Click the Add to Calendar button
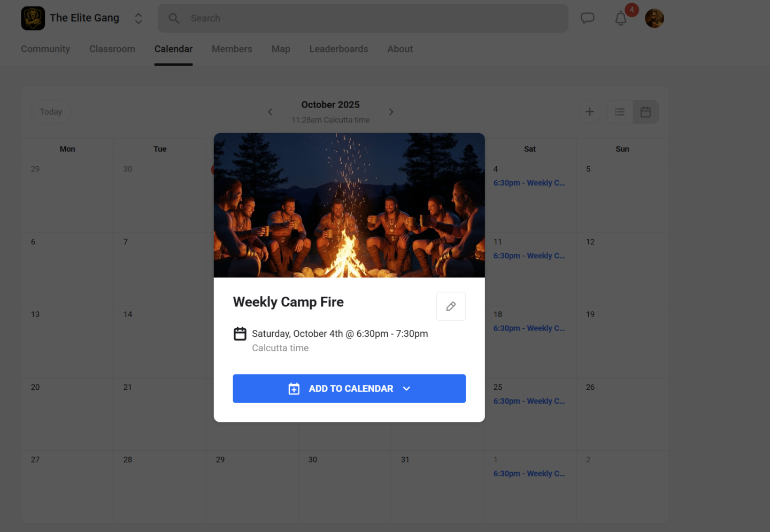This screenshot has width=770, height=532. coord(349,389)
